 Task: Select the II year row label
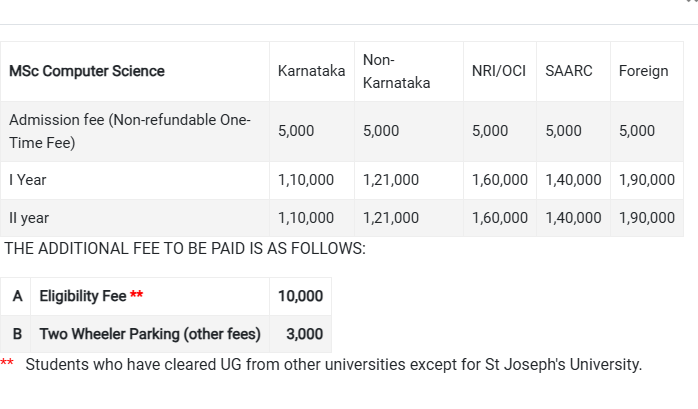pyautogui.click(x=29, y=218)
